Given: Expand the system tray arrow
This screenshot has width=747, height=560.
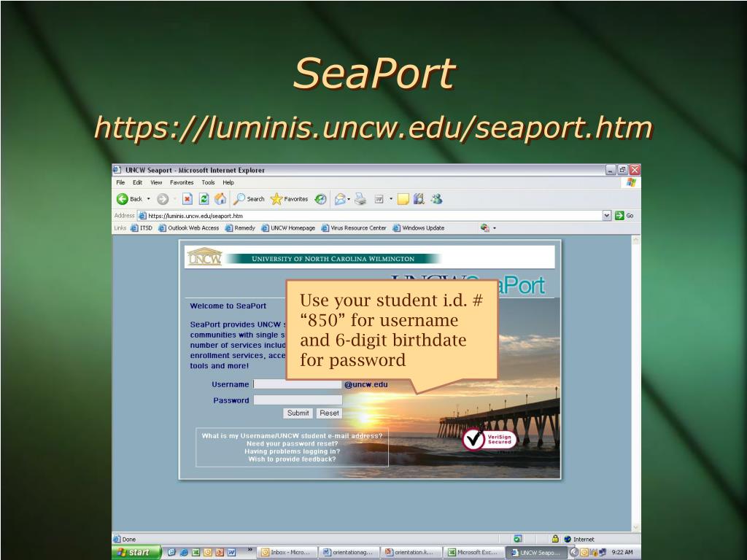Looking at the screenshot, I should [574, 553].
